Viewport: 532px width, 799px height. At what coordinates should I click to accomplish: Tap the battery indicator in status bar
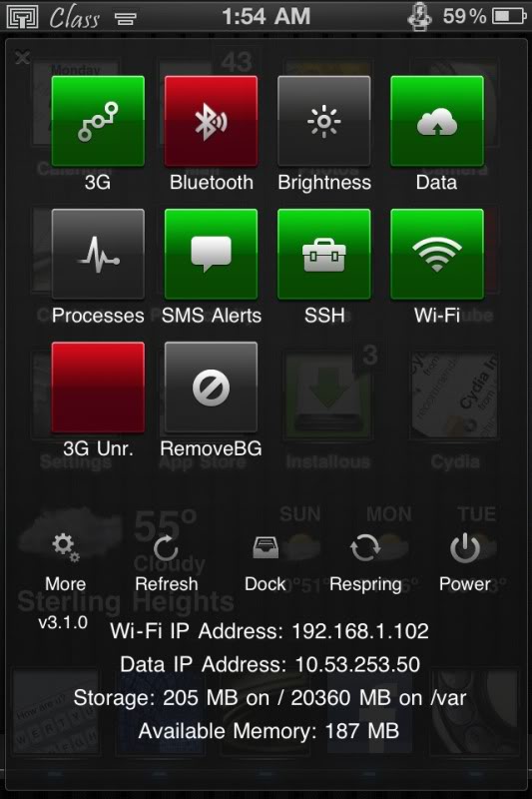(509, 16)
